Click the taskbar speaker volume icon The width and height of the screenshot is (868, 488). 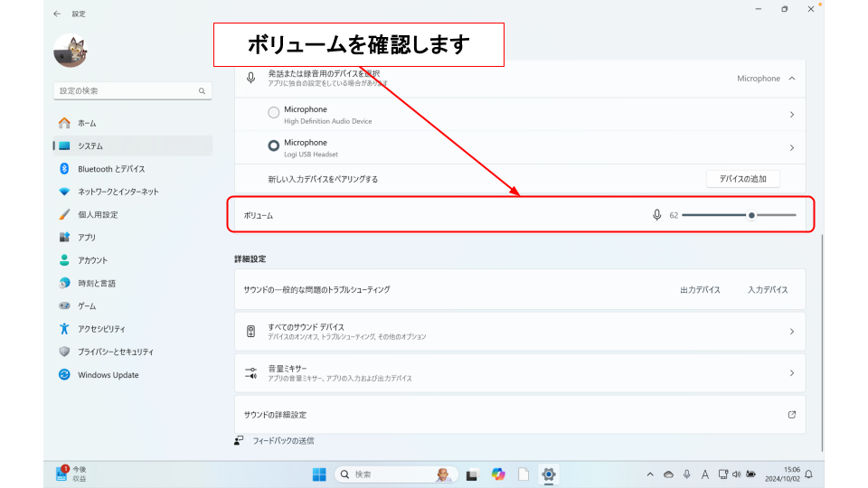737,474
